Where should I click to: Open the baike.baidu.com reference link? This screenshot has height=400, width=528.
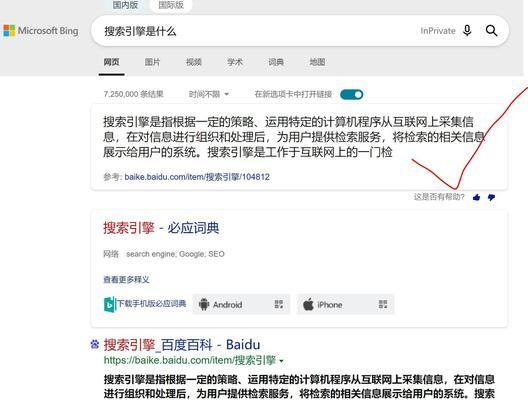(x=197, y=177)
